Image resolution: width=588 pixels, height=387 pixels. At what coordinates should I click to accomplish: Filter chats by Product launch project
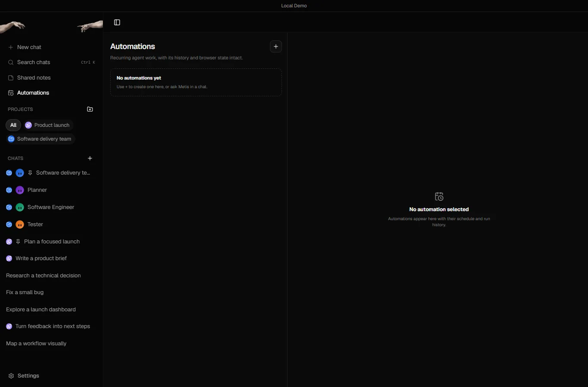click(48, 125)
